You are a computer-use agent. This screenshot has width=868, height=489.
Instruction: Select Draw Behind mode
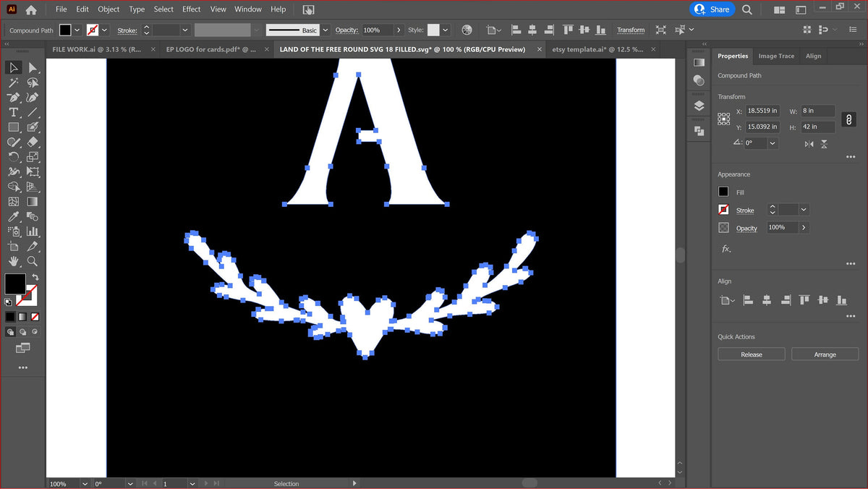pos(23,332)
